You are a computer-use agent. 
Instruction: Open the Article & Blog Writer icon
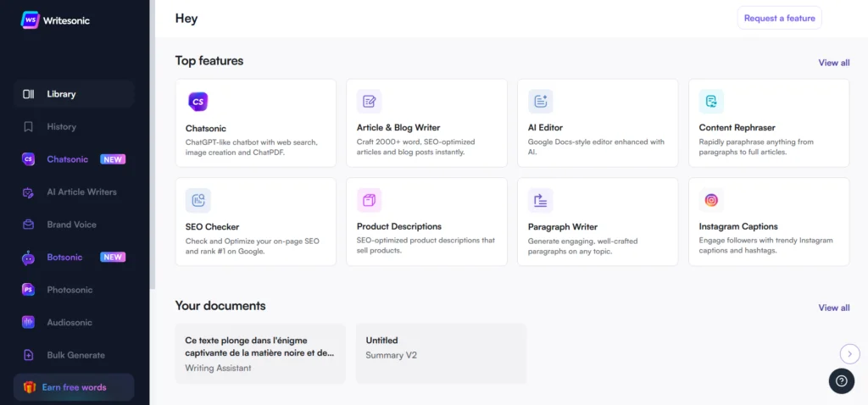click(369, 102)
